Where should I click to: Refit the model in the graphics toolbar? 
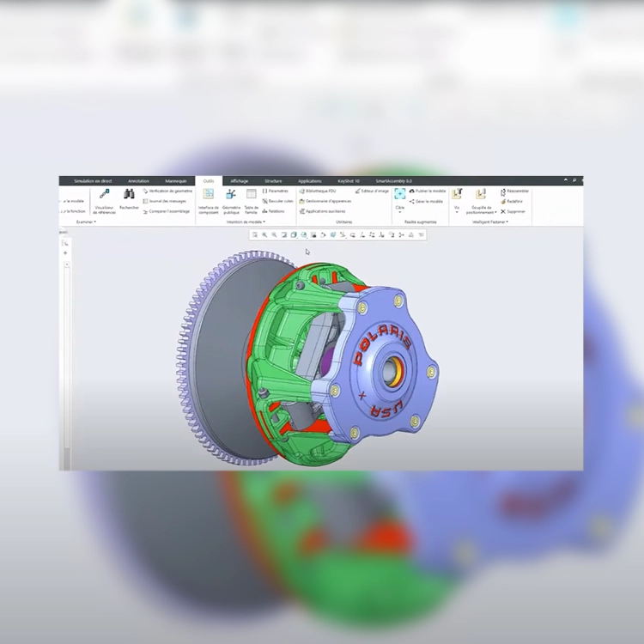point(255,235)
